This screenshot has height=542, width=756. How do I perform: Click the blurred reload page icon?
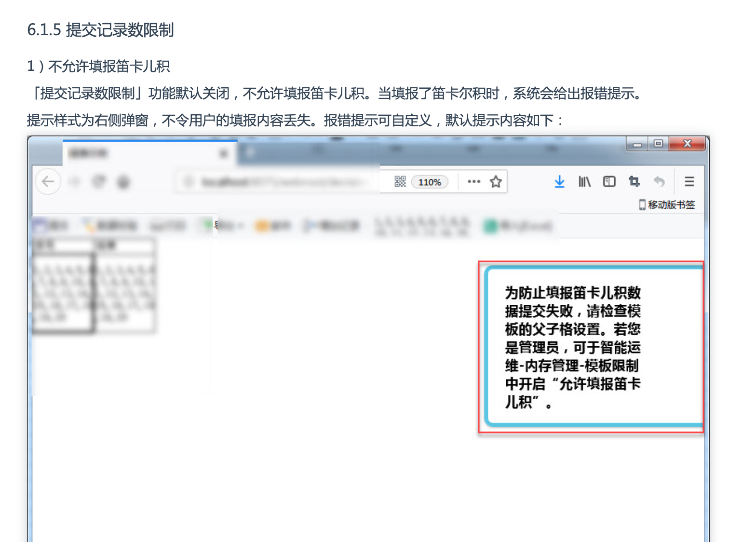pyautogui.click(x=99, y=182)
